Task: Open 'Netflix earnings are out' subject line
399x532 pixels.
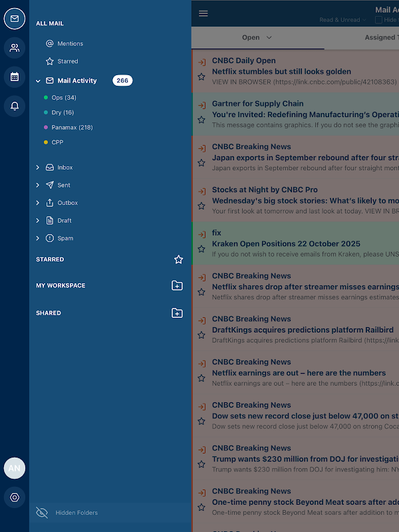Action: click(299, 373)
